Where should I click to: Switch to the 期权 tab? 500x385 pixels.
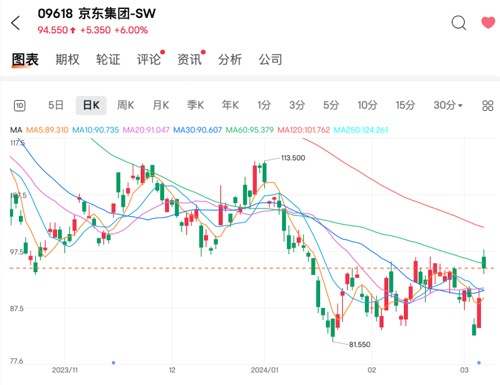point(67,60)
